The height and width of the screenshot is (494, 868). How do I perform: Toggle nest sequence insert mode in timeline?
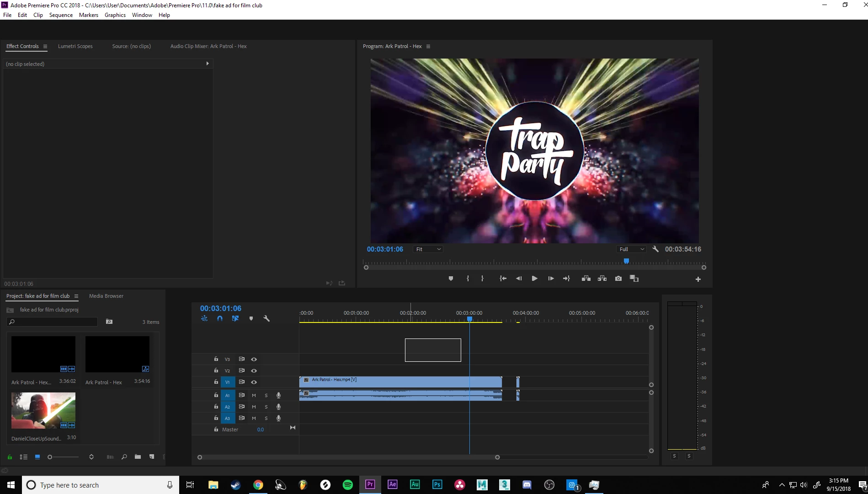pos(204,318)
